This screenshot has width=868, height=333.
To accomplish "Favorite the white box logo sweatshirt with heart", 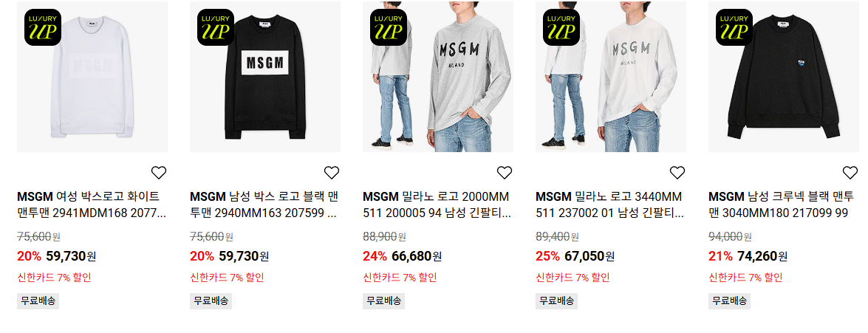I will [159, 173].
